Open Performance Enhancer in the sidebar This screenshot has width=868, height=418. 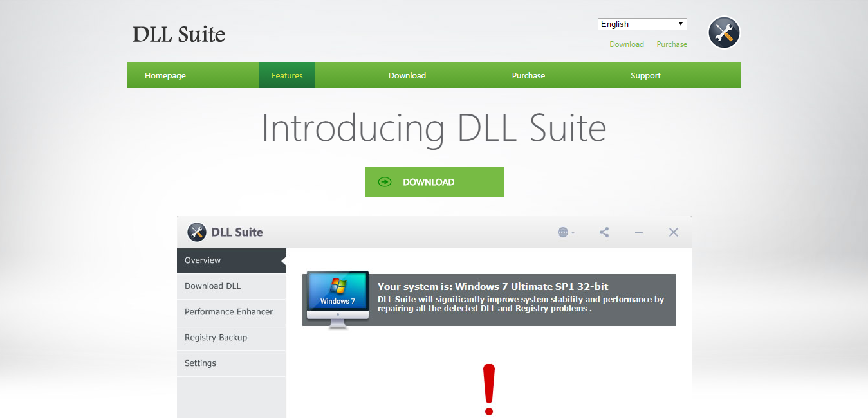[x=232, y=312]
